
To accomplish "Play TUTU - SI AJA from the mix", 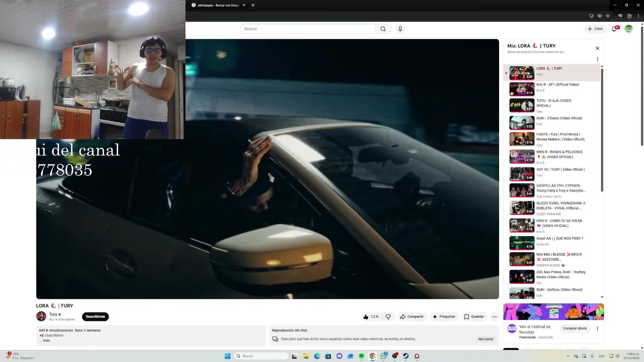I will point(552,106).
